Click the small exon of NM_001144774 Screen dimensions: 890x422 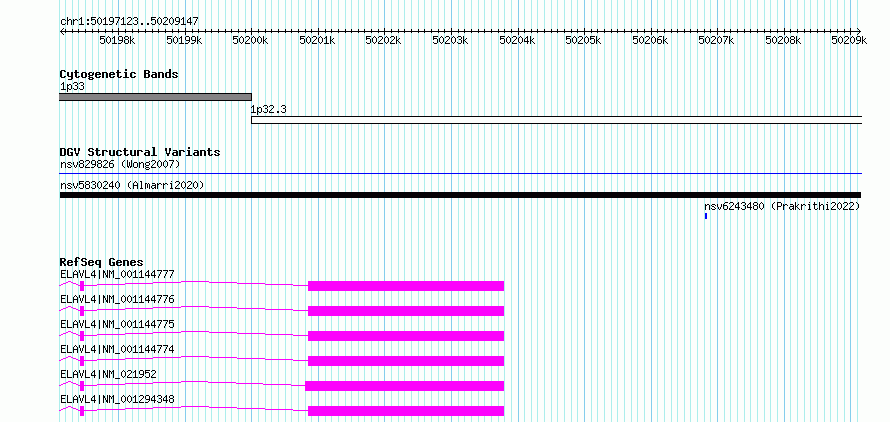(x=82, y=361)
